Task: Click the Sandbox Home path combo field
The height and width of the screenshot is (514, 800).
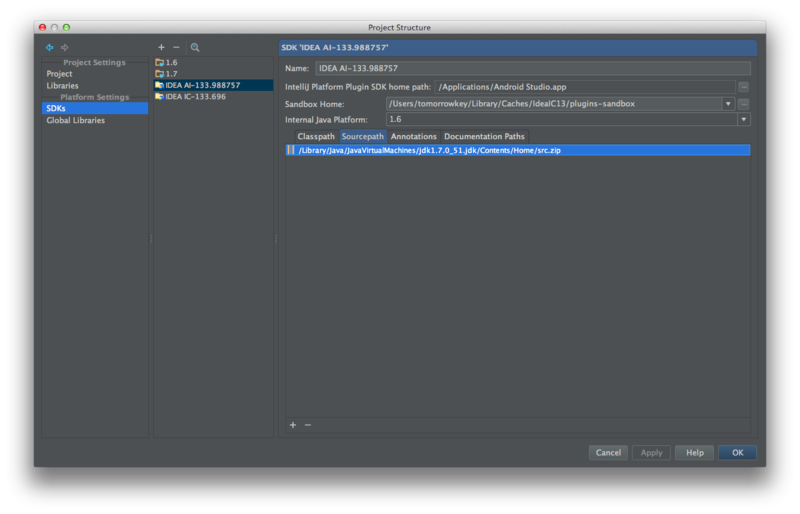Action: point(554,104)
